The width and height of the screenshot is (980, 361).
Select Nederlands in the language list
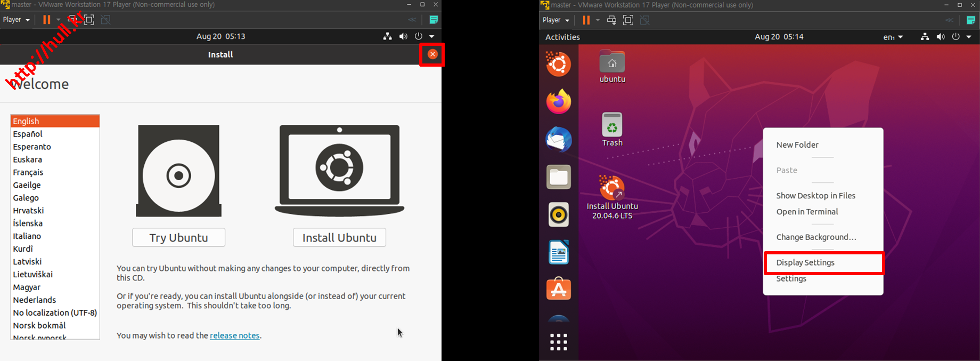55,300
